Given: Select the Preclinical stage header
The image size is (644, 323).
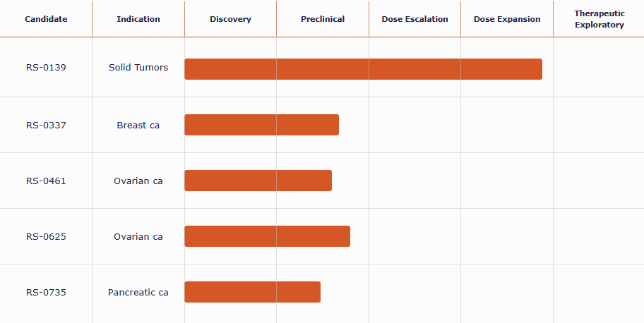Looking at the screenshot, I should tap(323, 19).
